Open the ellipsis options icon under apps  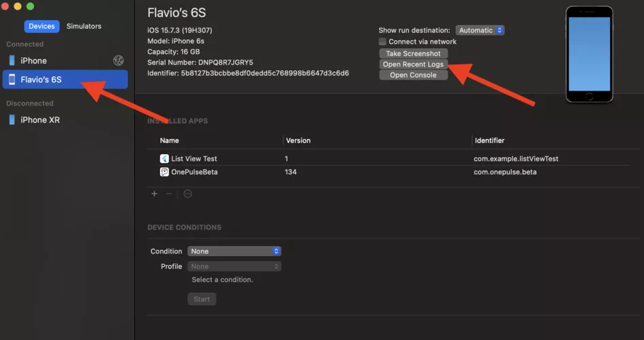point(187,194)
